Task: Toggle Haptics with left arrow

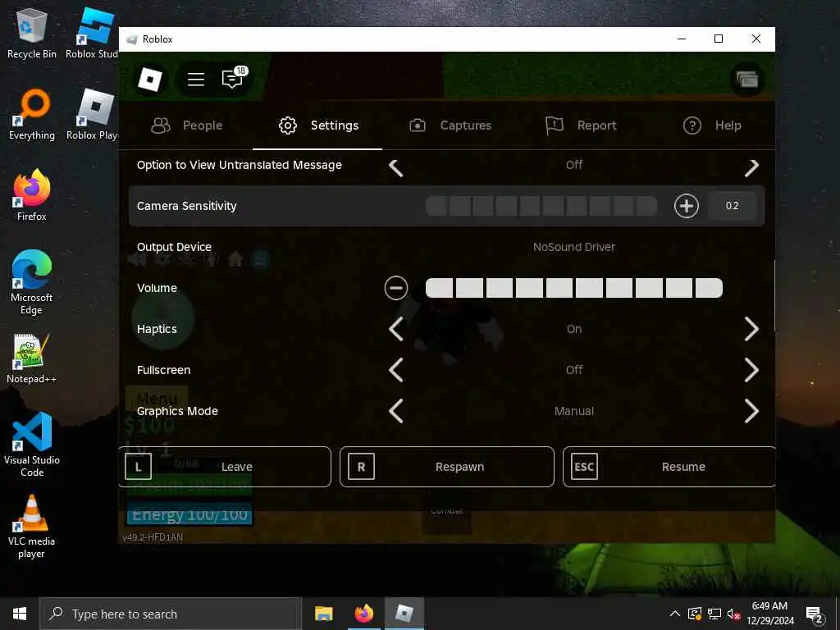Action: [396, 329]
